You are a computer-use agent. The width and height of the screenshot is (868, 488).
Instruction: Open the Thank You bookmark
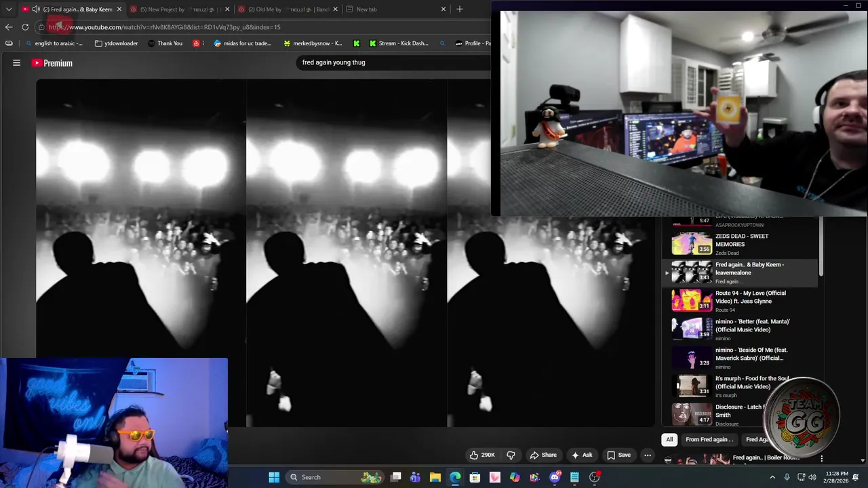coord(165,43)
